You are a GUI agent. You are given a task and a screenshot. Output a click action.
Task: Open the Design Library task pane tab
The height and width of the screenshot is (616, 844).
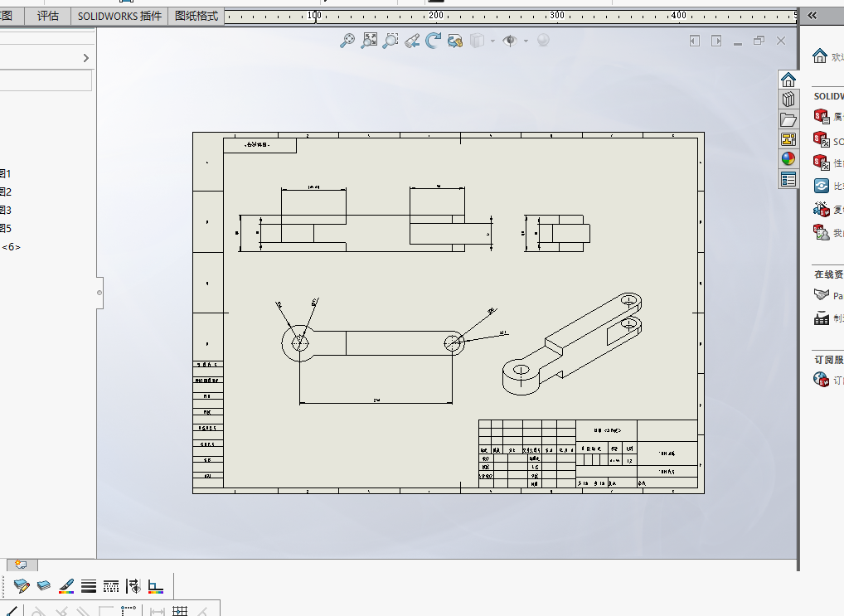tap(788, 99)
